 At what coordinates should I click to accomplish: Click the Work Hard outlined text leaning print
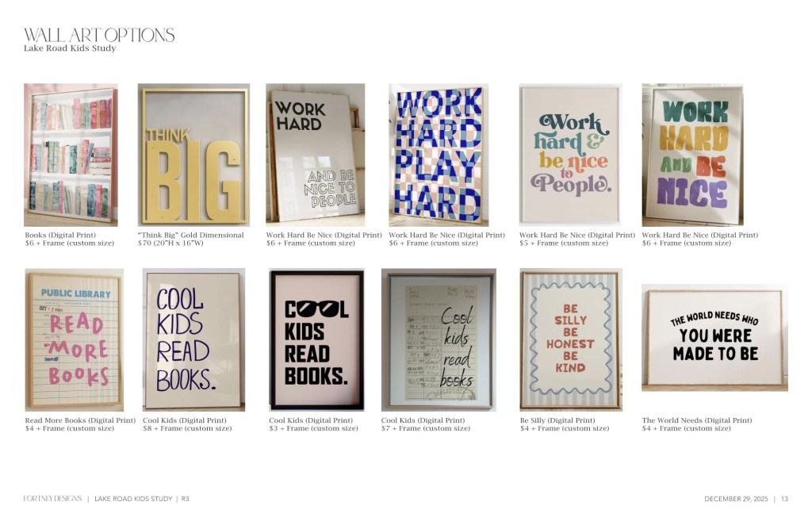(x=316, y=155)
